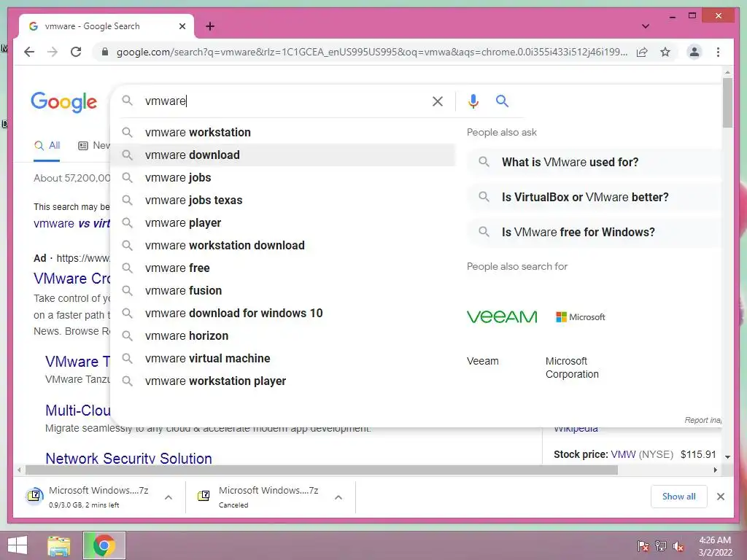Expand options for the downloading 7z file
Viewport: 747px width, 560px height.
tap(169, 497)
